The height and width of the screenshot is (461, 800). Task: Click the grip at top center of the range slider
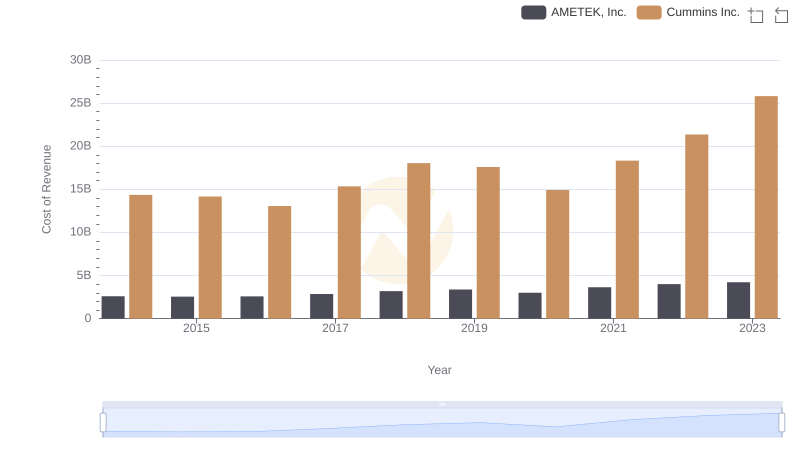[x=442, y=404]
